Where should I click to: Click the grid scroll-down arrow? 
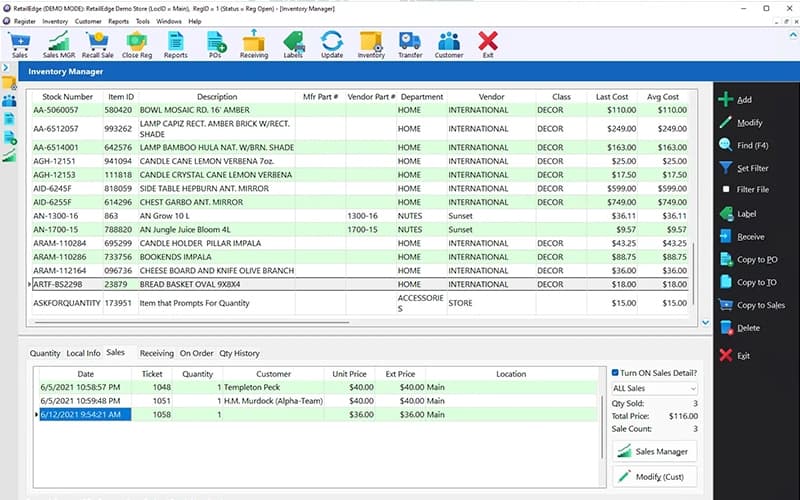[705, 323]
